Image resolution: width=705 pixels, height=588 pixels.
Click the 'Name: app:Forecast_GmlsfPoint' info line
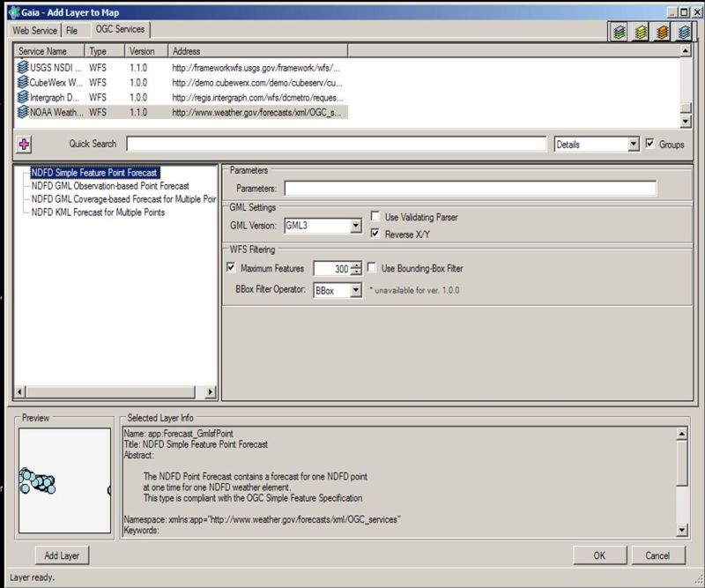(179, 433)
